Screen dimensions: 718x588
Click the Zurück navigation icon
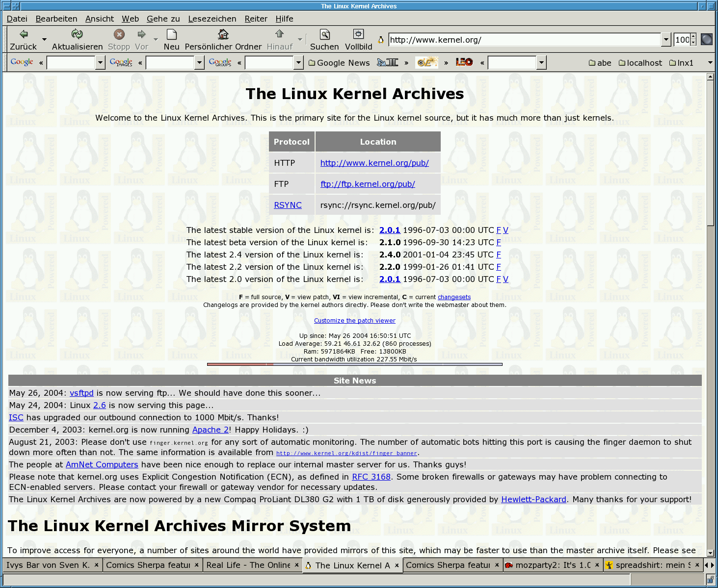coord(23,34)
